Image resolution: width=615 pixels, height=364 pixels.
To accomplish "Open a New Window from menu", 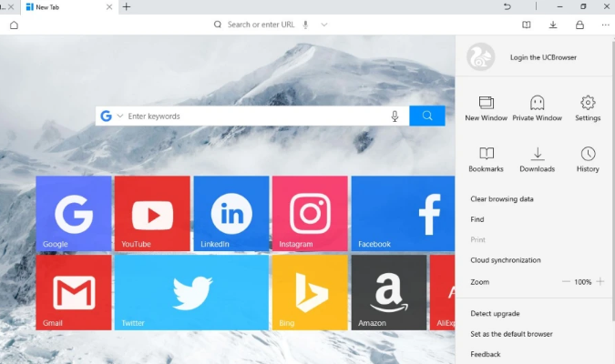I will click(487, 109).
